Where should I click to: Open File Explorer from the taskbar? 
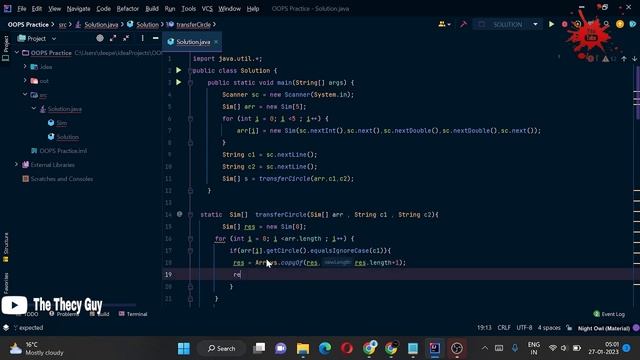[303, 348]
